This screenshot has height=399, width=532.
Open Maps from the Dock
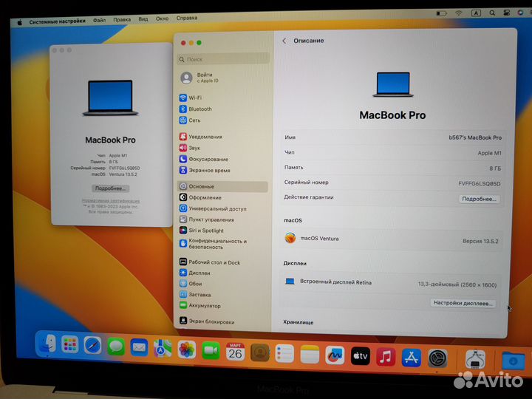[163, 349]
